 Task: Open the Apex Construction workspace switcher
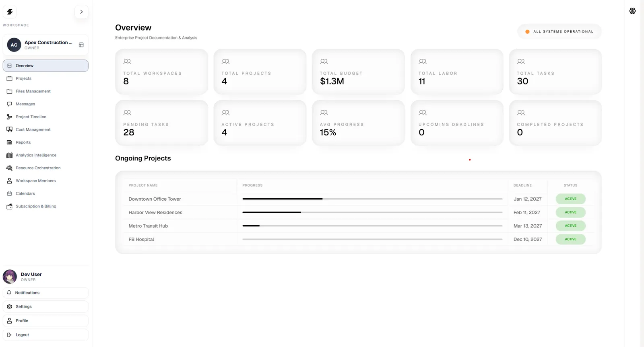click(45, 45)
